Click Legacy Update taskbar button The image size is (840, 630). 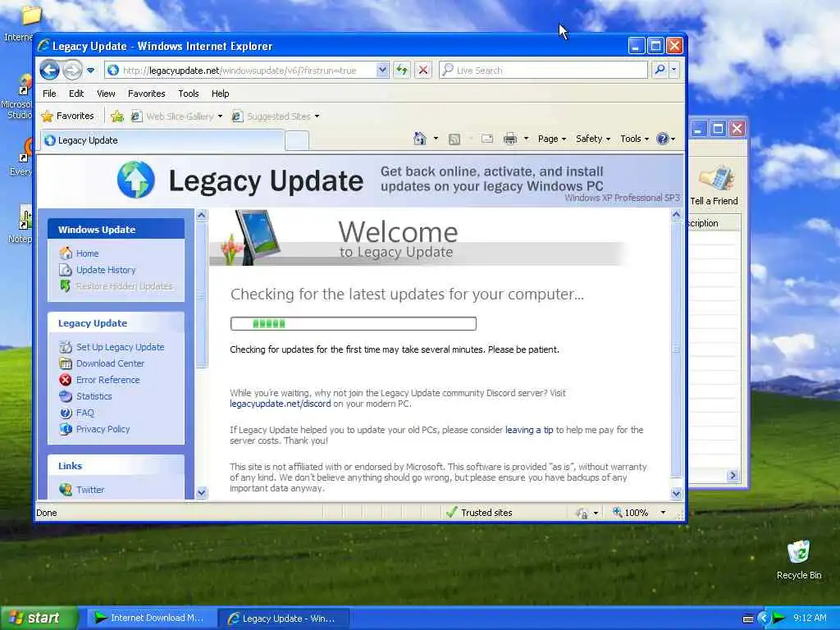[283, 619]
